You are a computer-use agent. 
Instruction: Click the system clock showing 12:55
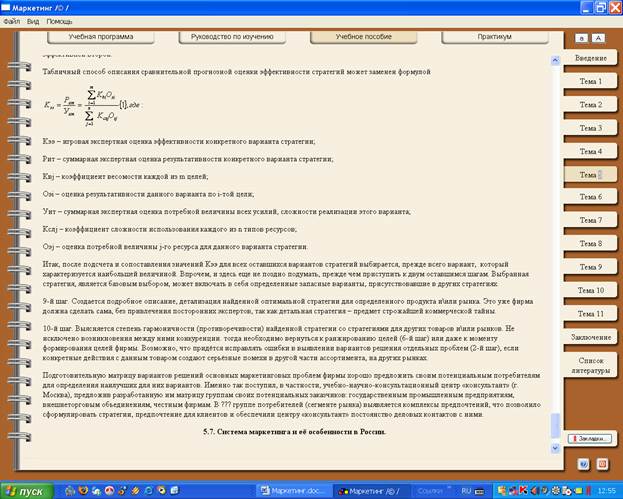606,491
